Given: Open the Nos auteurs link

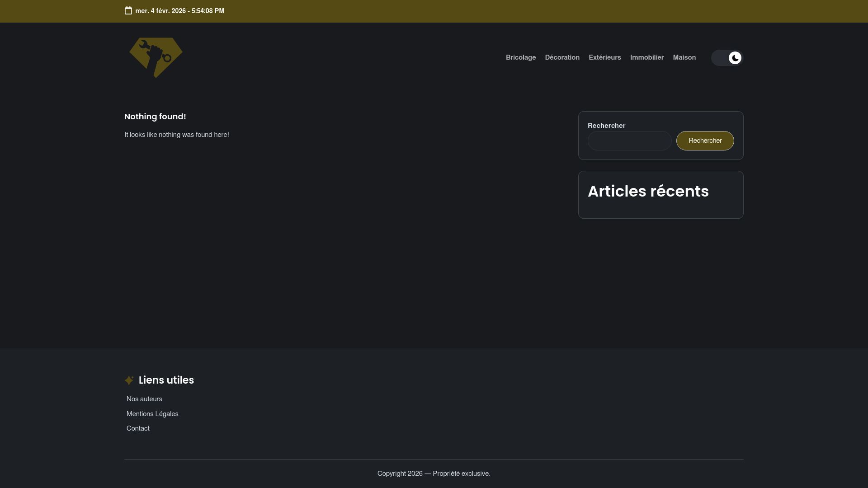Looking at the screenshot, I should 144,399.
